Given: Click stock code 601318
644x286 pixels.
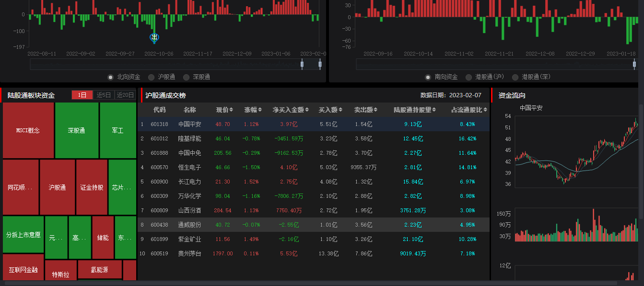Looking at the screenshot, I should click(x=159, y=124).
